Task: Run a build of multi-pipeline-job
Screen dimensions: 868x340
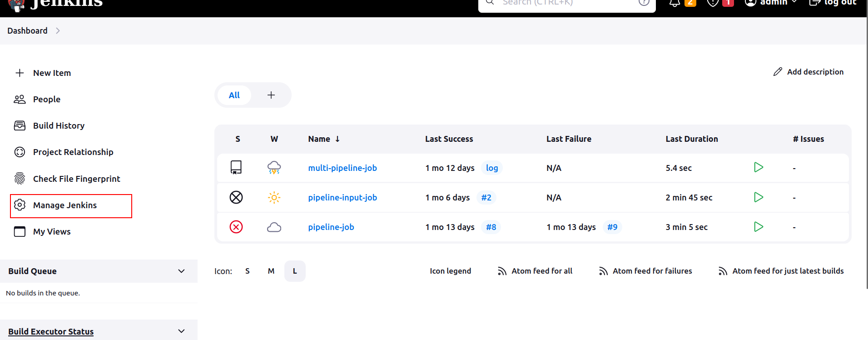Action: pyautogui.click(x=759, y=167)
